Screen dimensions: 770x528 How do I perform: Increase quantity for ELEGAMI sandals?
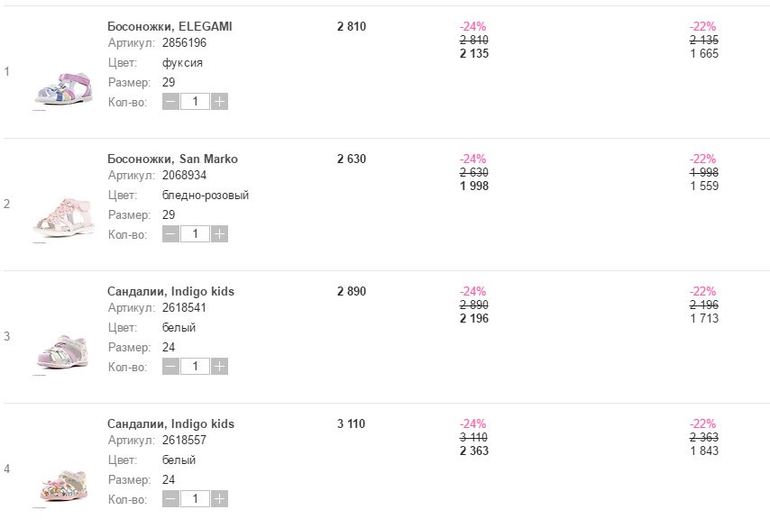tap(219, 101)
